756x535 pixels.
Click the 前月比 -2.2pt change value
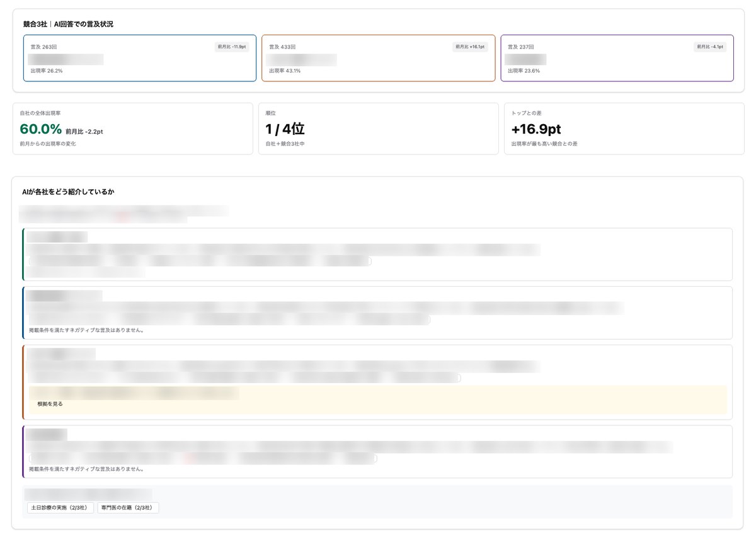(x=84, y=132)
